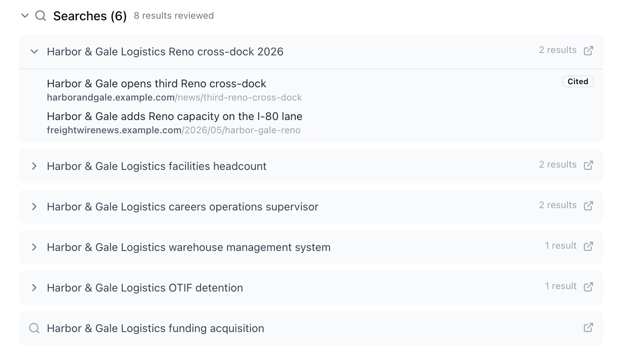The height and width of the screenshot is (364, 622).
Task: Click "2 results" on the careers operations supervisor row
Action: pyautogui.click(x=558, y=205)
